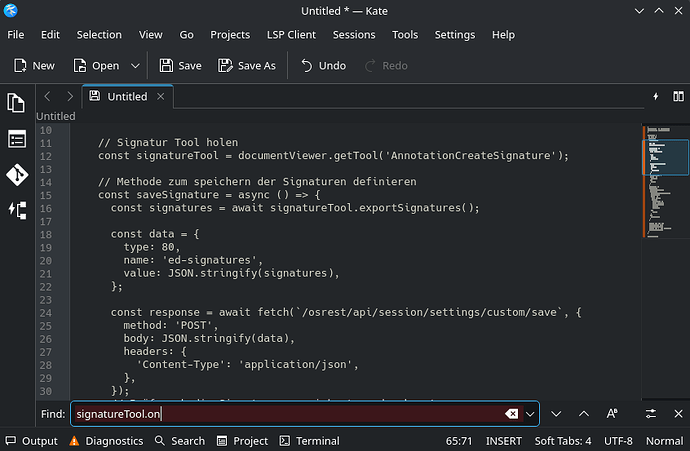
Task: Toggle match case sensitivity in Find
Action: pyautogui.click(x=612, y=414)
